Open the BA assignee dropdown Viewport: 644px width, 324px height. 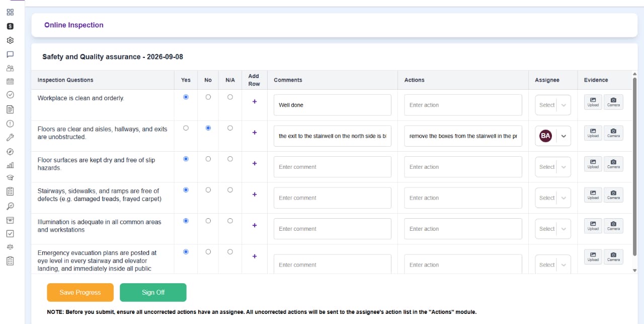(x=553, y=136)
